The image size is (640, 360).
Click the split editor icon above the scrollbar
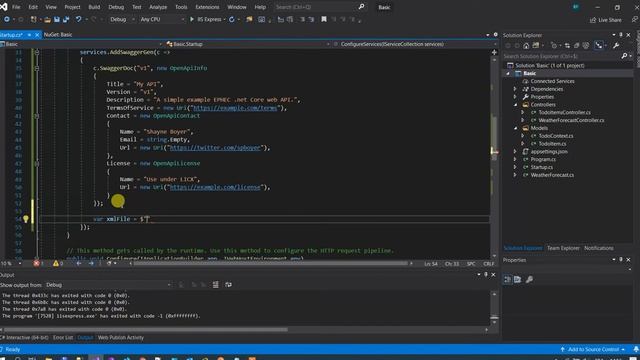[x=494, y=52]
